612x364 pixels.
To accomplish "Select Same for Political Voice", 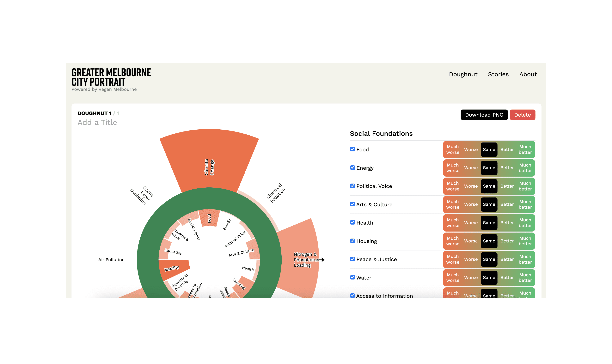I will click(x=489, y=186).
